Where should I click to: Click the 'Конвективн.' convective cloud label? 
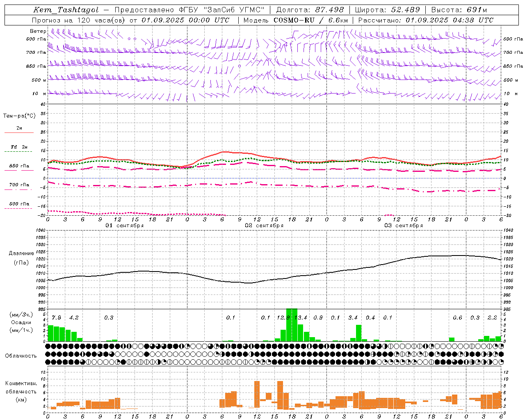coord(21,383)
